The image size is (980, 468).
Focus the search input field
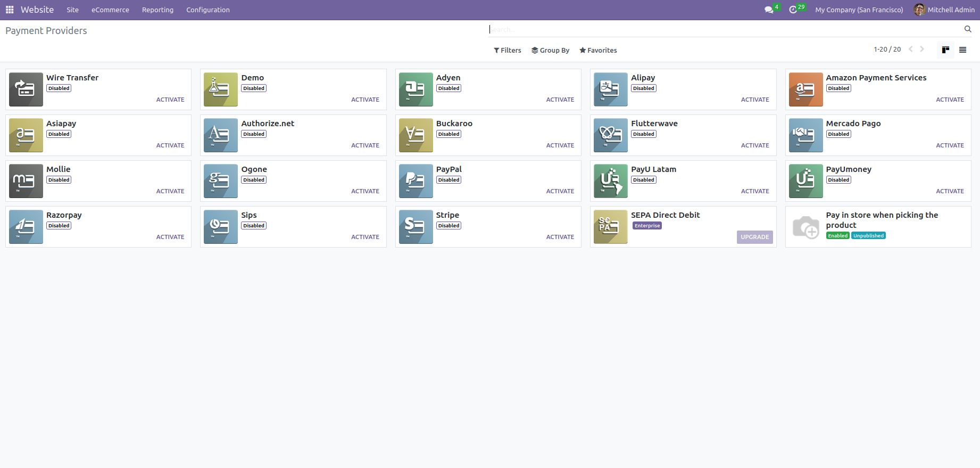click(726, 29)
